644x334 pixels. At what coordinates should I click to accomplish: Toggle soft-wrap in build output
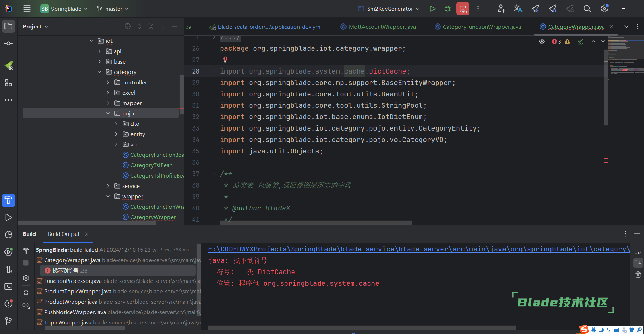[638, 251]
